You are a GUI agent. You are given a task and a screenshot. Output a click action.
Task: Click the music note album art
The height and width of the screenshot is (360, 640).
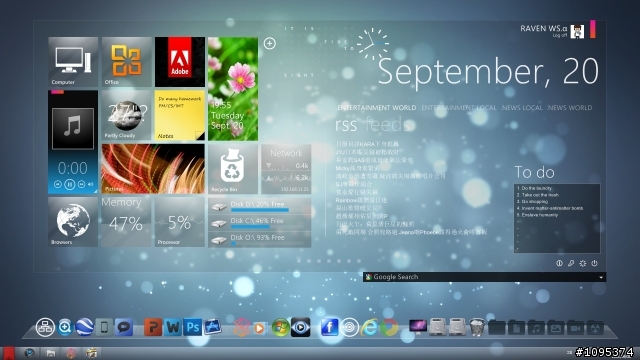(73, 128)
